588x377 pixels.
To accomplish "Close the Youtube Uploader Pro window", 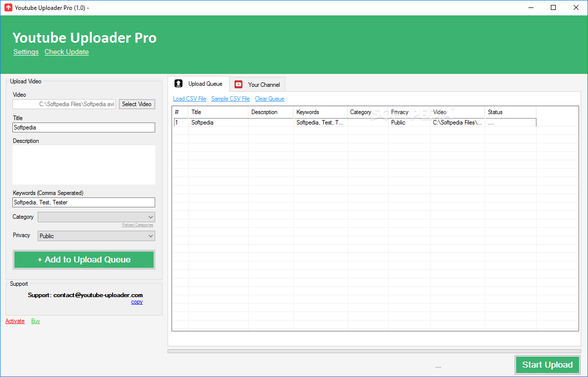I will (576, 7).
